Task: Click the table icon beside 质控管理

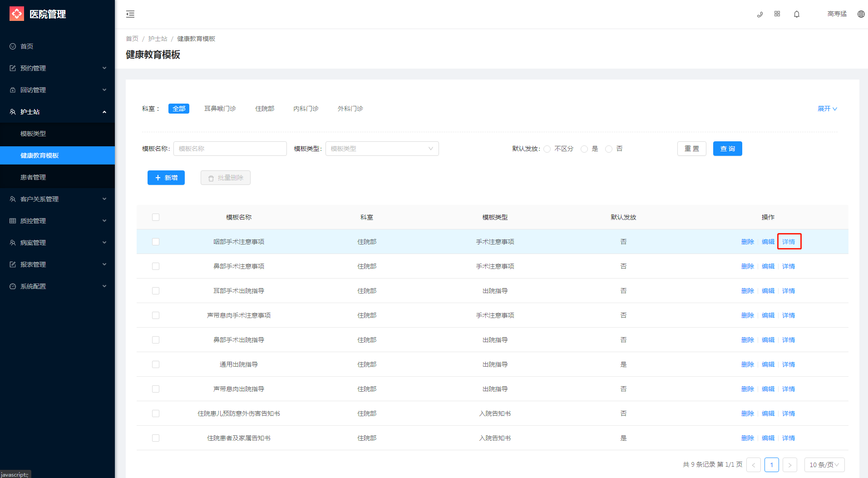Action: point(13,221)
